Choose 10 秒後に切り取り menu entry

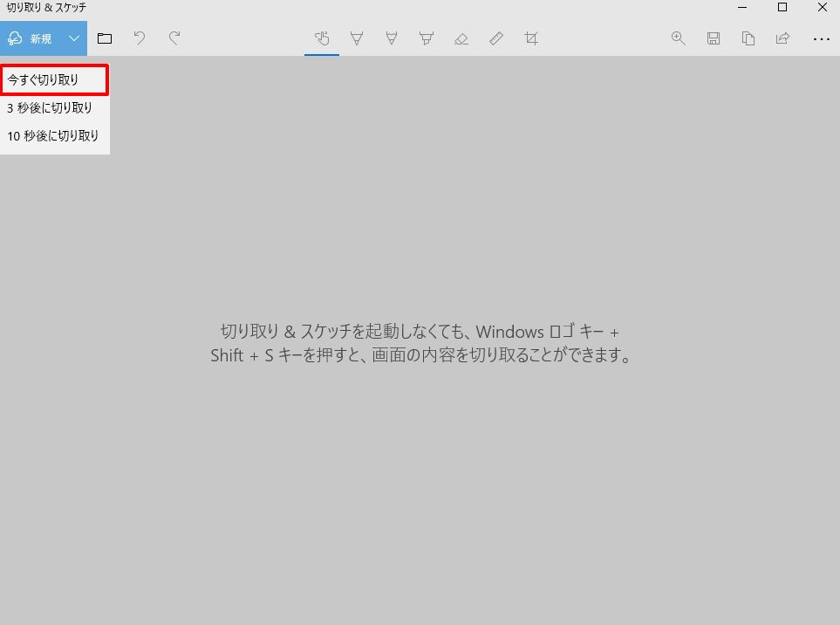coord(55,136)
